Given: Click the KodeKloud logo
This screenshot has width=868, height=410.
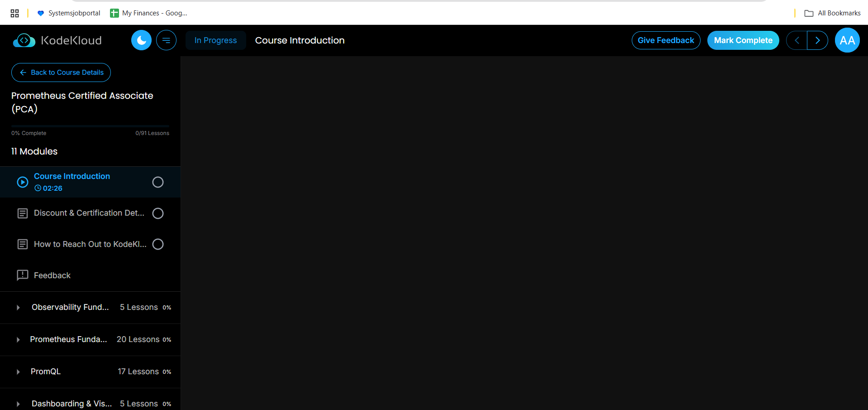Looking at the screenshot, I should 57,40.
